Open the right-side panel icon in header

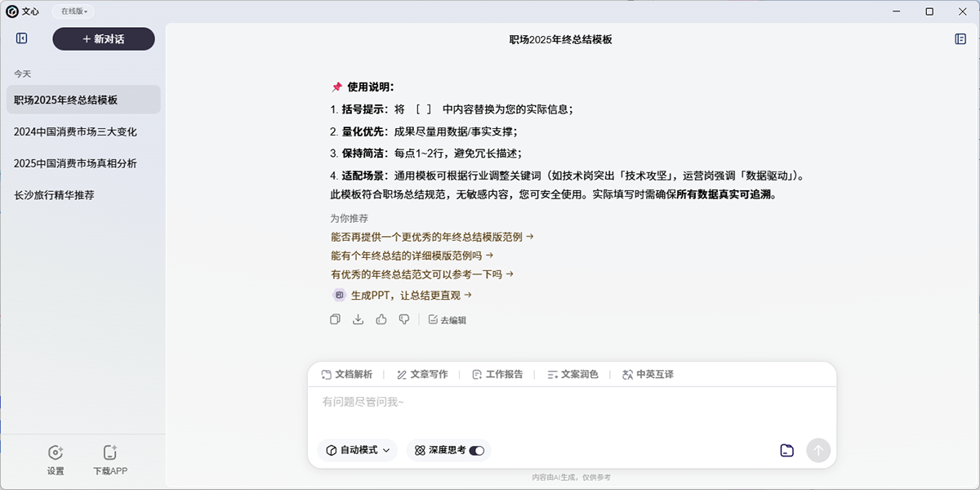(960, 38)
